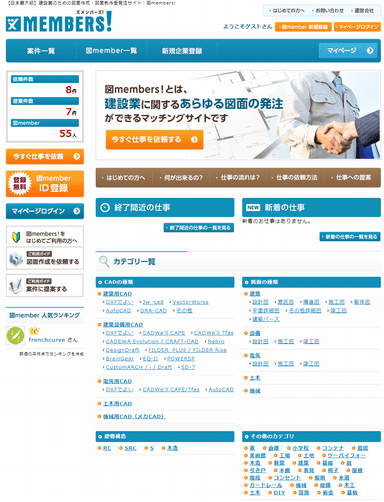Open the 土木用CAD category link

tap(117, 404)
